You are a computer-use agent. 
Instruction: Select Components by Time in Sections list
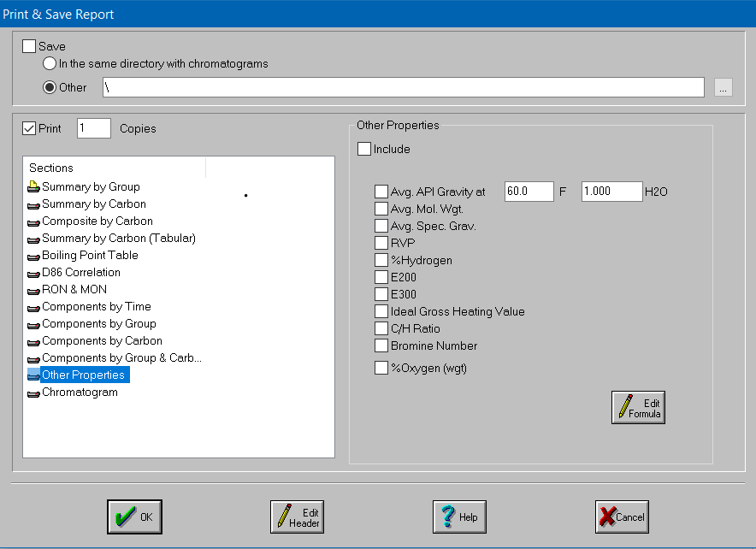96,307
